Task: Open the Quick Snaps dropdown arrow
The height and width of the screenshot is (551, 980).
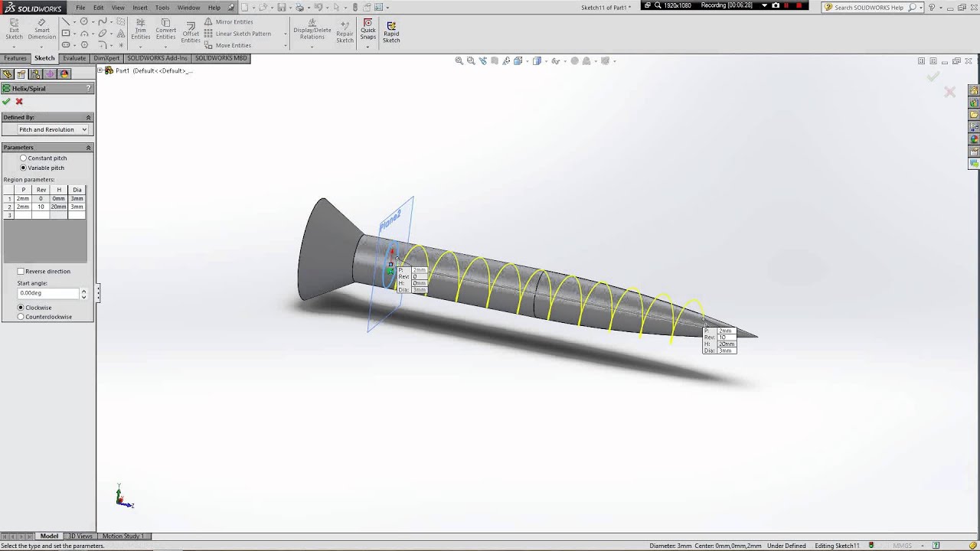Action: (368, 46)
